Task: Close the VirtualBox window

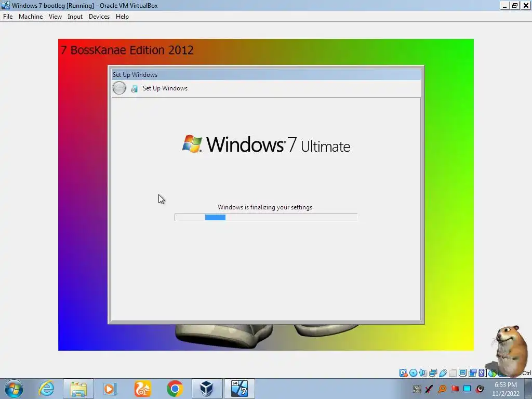Action: (x=526, y=5)
